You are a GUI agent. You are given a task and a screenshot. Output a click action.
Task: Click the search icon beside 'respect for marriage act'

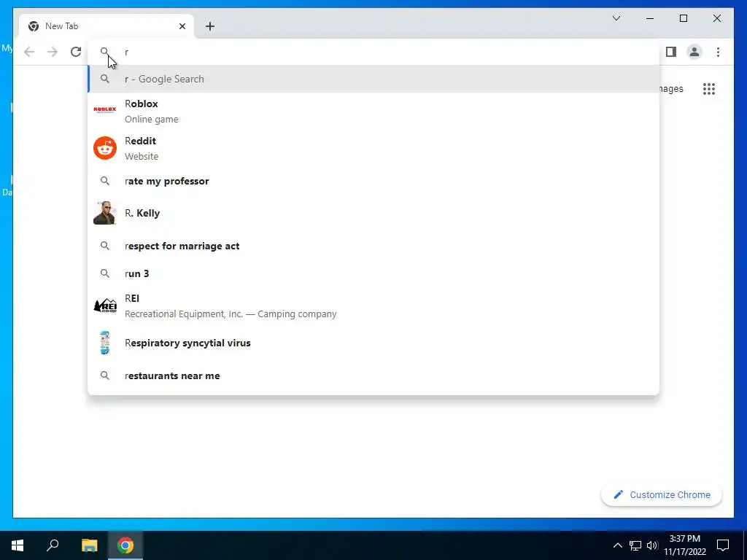(105, 246)
